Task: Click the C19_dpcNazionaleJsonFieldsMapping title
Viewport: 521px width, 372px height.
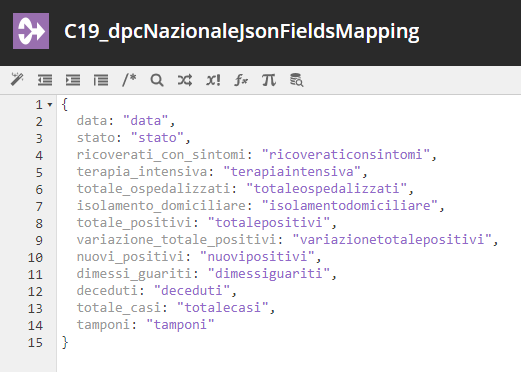Action: click(x=242, y=32)
